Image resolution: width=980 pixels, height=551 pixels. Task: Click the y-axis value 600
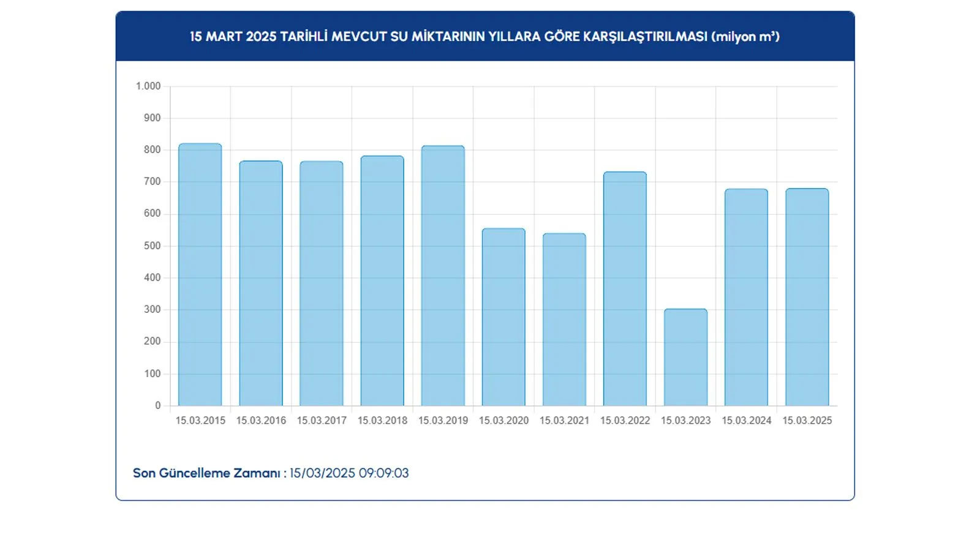point(153,214)
